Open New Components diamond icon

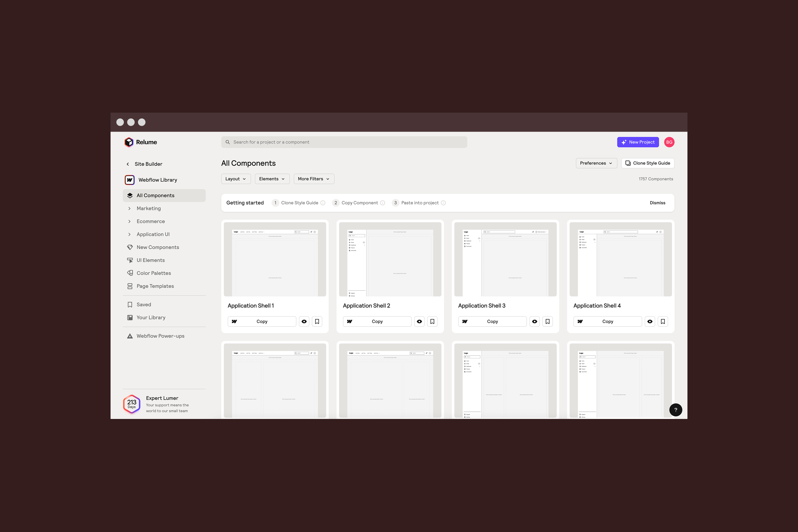[130, 247]
